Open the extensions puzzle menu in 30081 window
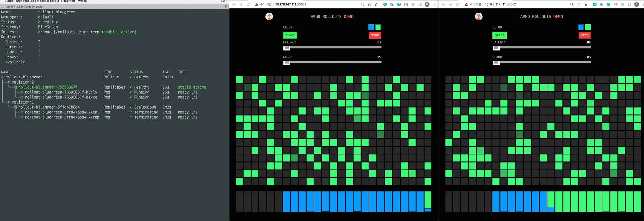The width and height of the screenshot is (644, 221). click(x=413, y=4)
